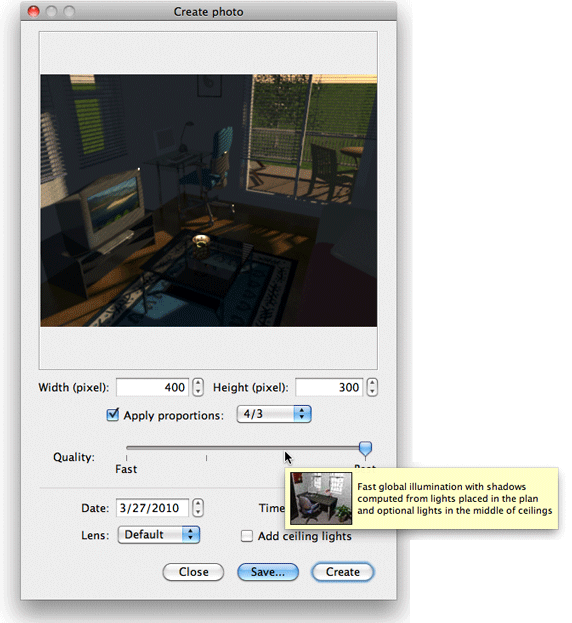Increase width with the stepper up arrow
This screenshot has width=572, height=623.
click(198, 383)
